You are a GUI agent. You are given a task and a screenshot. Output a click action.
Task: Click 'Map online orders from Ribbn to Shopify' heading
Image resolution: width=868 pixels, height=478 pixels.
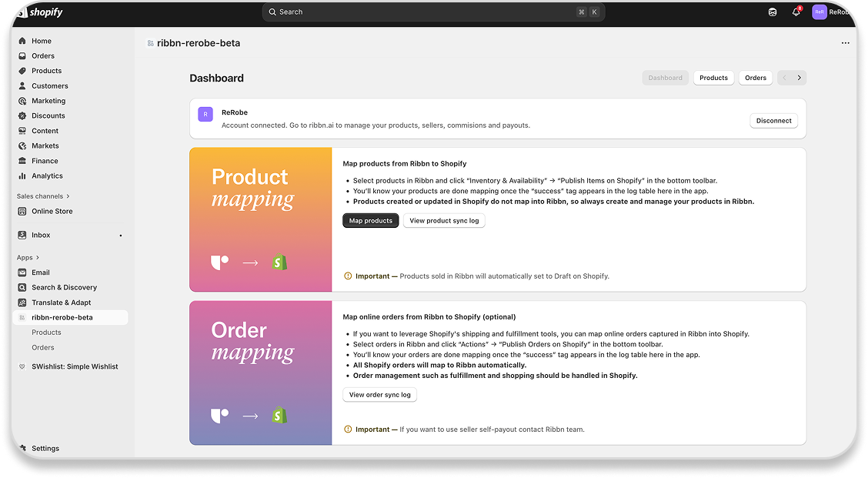[x=429, y=317]
